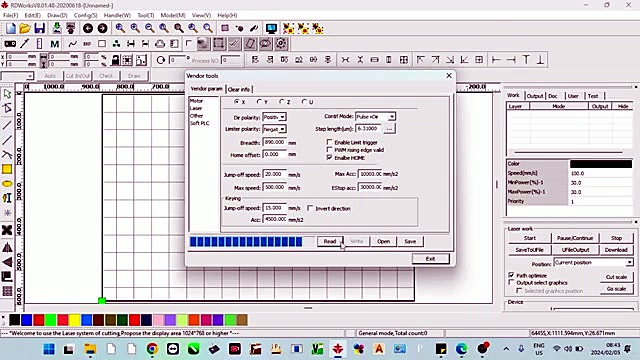Click the Import icon with green arrow
The width and height of the screenshot is (640, 360).
(x=57, y=28)
